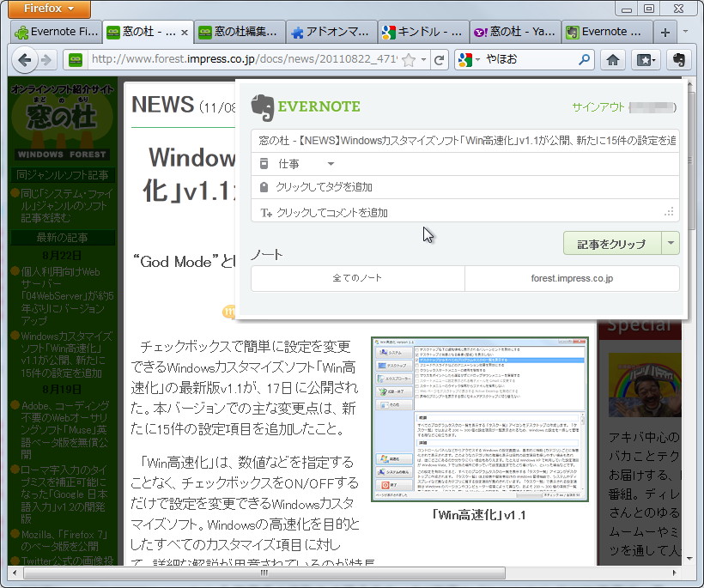Open the 仕事 notebook dropdown
This screenshot has width=704, height=588.
[331, 163]
